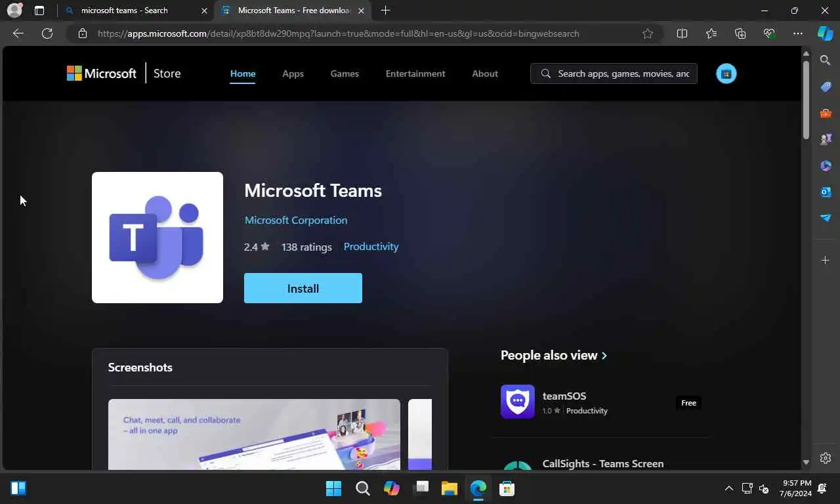Toggle split screen icon in Edge toolbar
Image resolution: width=840 pixels, height=504 pixels.
click(x=682, y=33)
